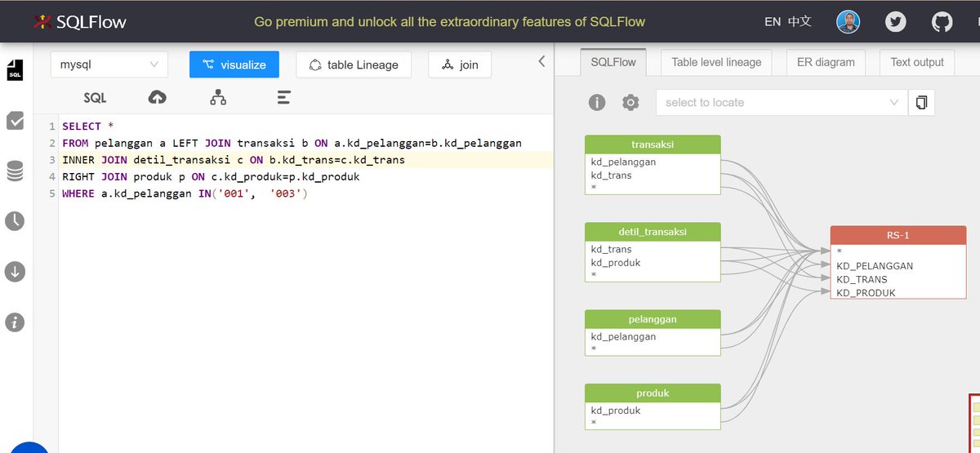Viewport: 980px width, 453px height.
Task: Click the SQL text toolbar item
Action: click(x=95, y=98)
